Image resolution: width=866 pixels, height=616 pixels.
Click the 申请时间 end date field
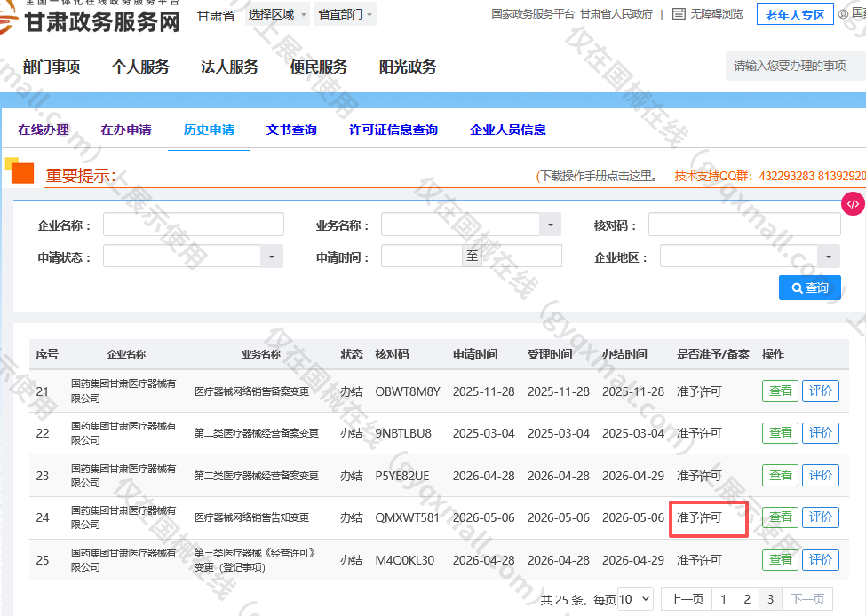tap(521, 257)
